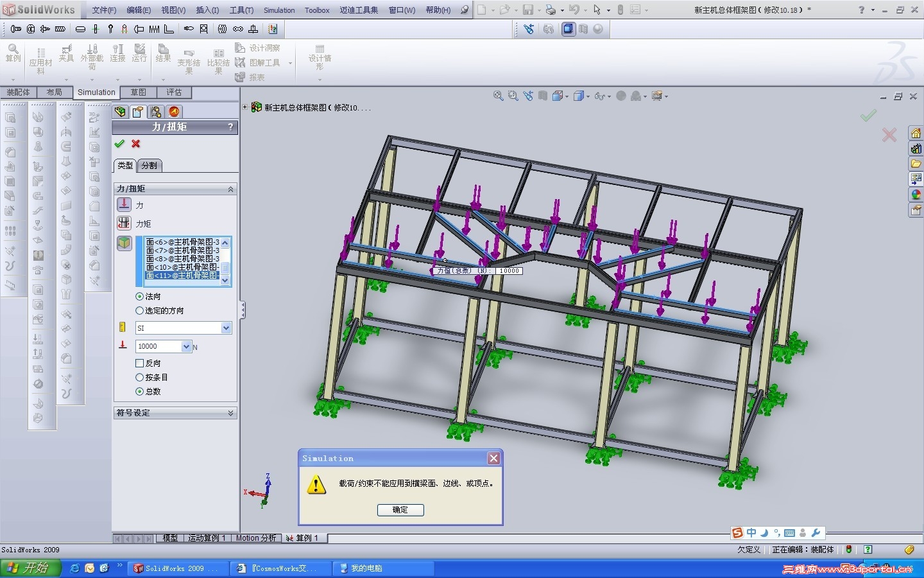Click green confirmation checkmark in viewport corner

[x=868, y=116]
